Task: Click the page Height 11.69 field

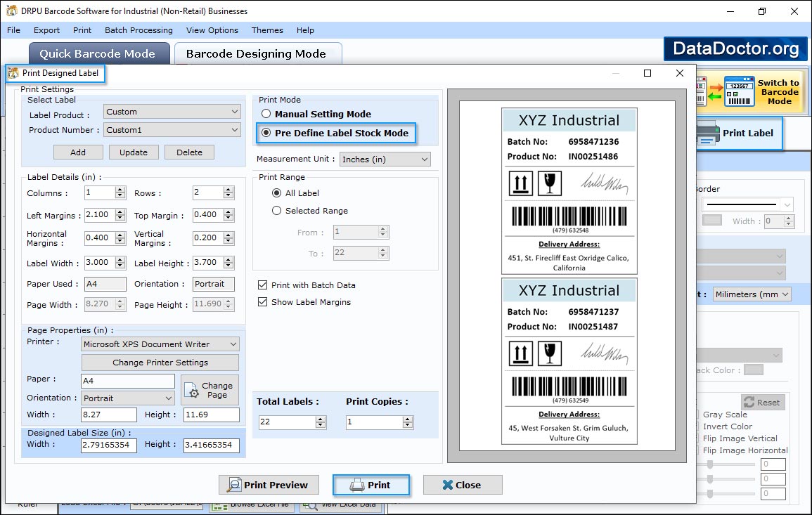Action: [212, 415]
